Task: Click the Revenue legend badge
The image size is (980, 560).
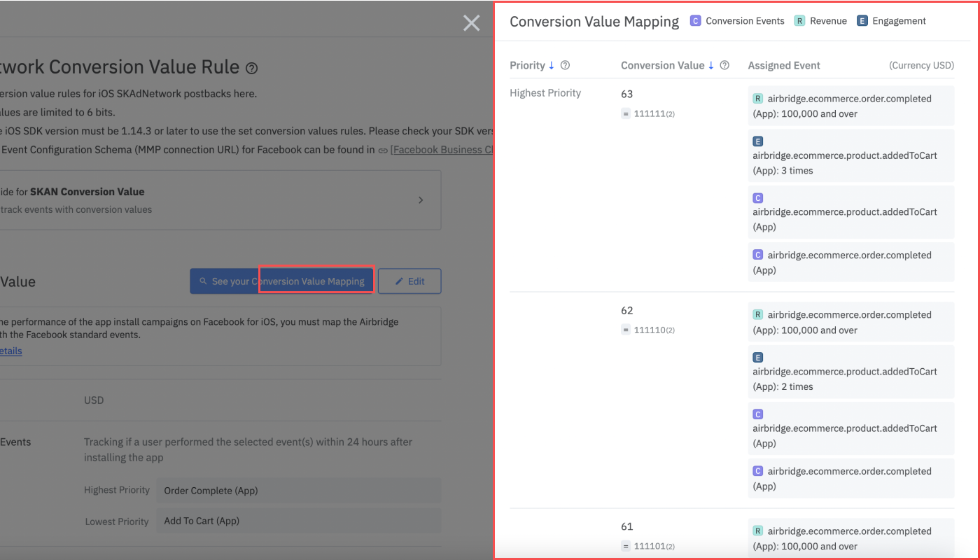Action: click(799, 21)
